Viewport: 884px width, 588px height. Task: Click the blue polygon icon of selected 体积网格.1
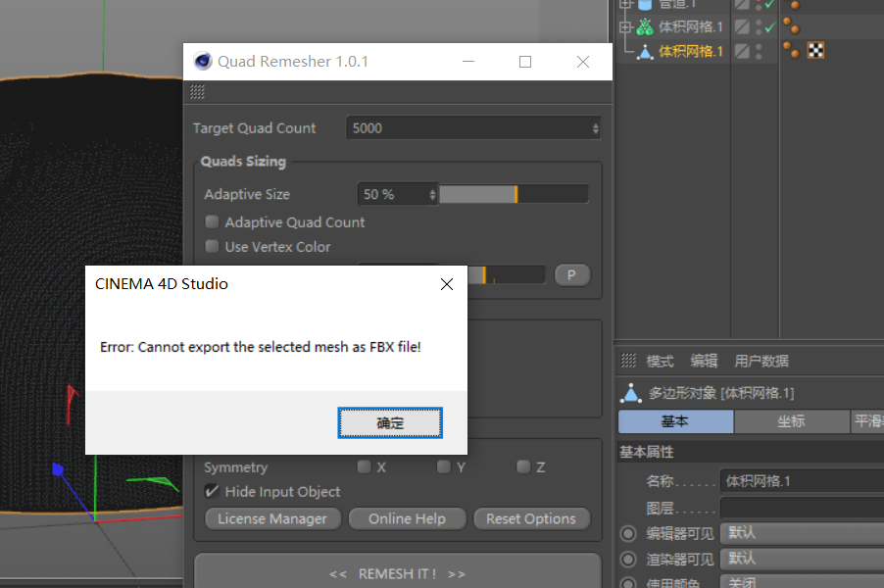[x=645, y=52]
